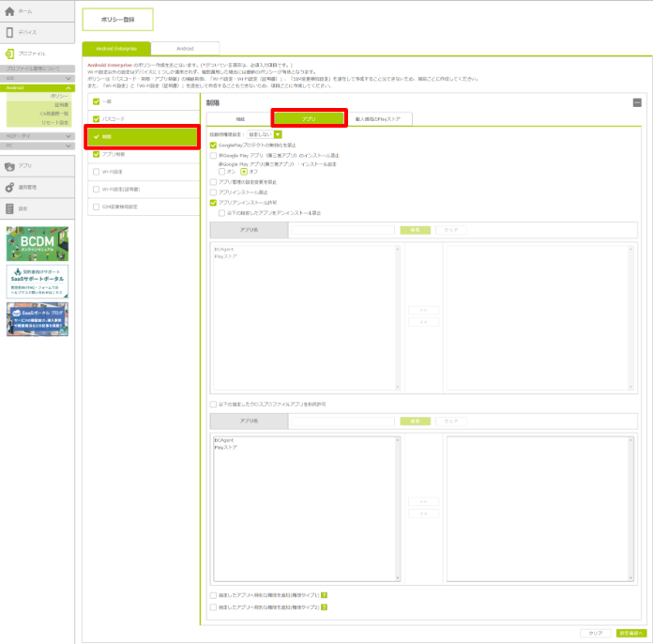Screen dimensions: 653x644
Task: Enable the Wi-Fi設定 policy checkbox
Action: 96,172
